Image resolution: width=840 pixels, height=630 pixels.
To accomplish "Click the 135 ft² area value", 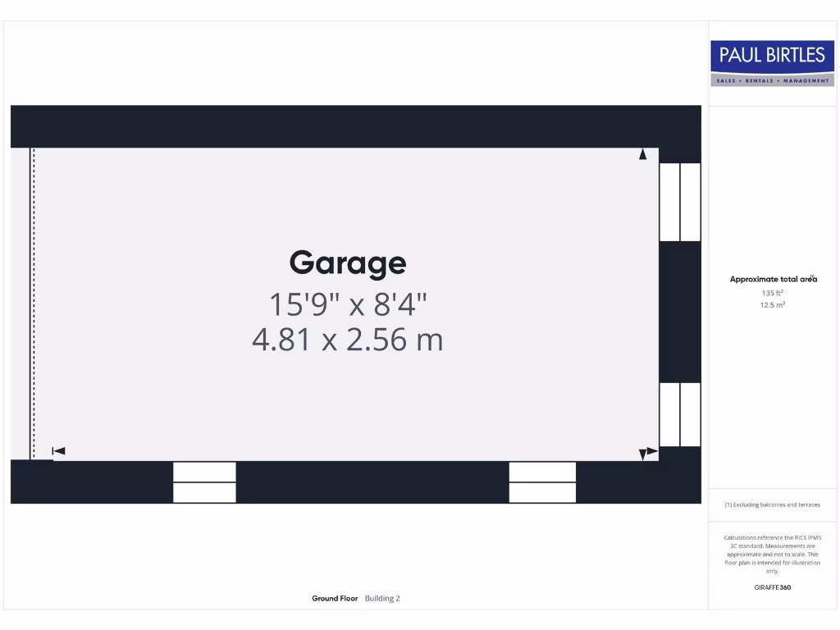I will click(772, 293).
